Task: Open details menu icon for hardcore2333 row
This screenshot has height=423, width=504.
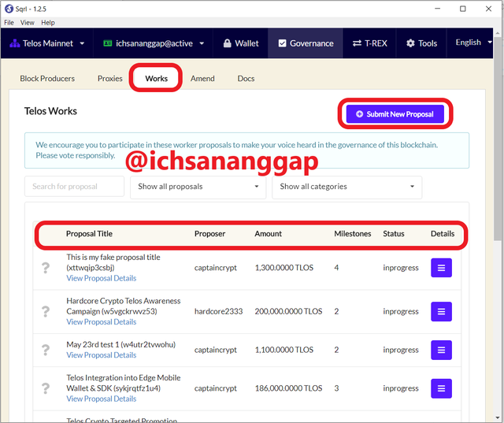Action: point(441,311)
